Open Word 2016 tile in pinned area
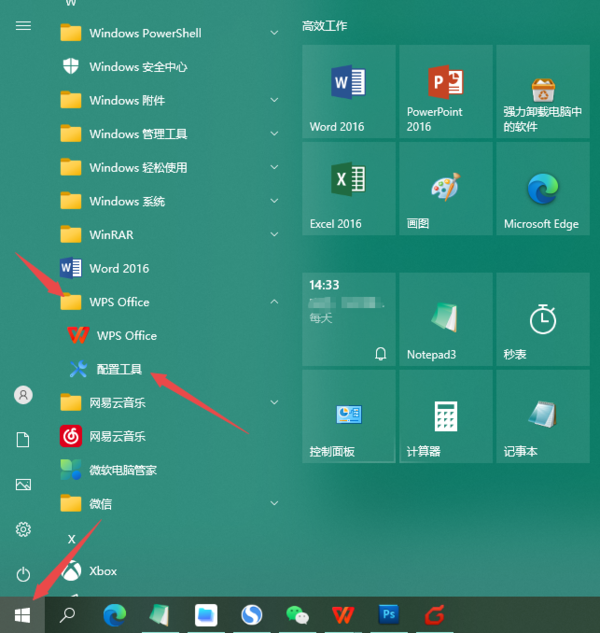This screenshot has width=600, height=633. pos(348,91)
